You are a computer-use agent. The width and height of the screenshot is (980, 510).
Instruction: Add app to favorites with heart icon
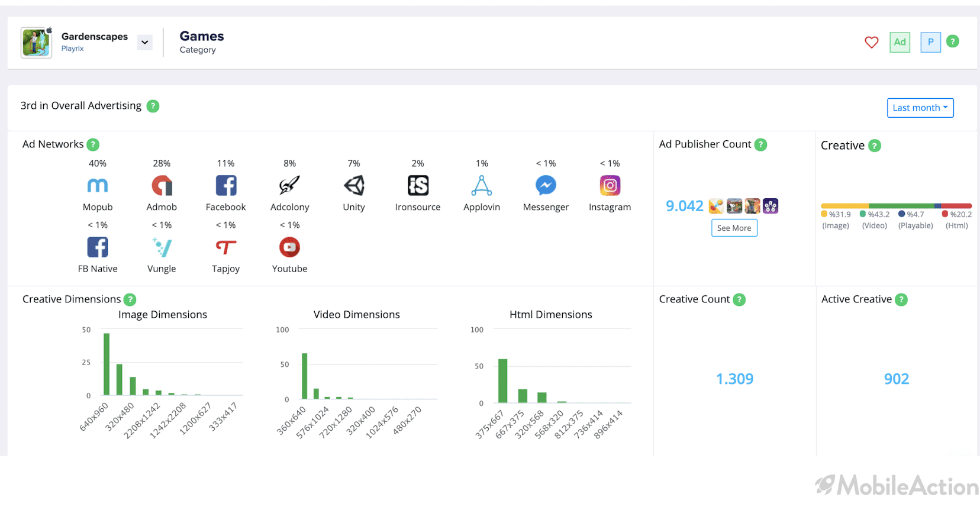[871, 42]
